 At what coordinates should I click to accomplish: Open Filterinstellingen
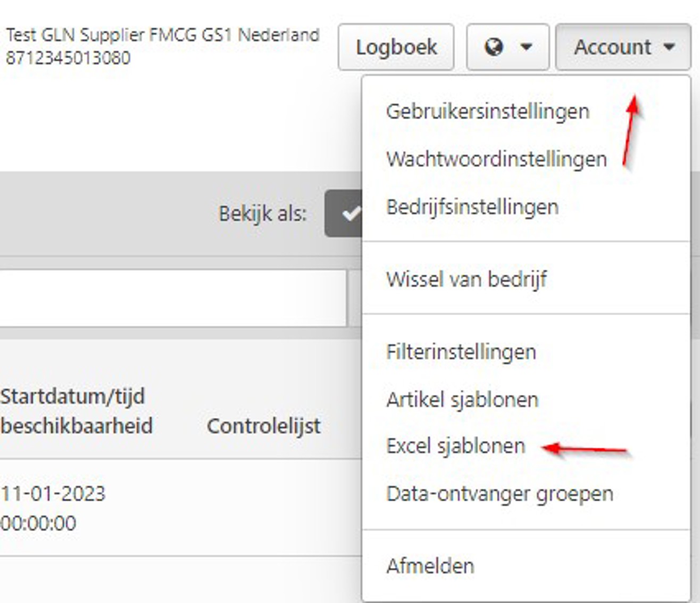pos(461,352)
